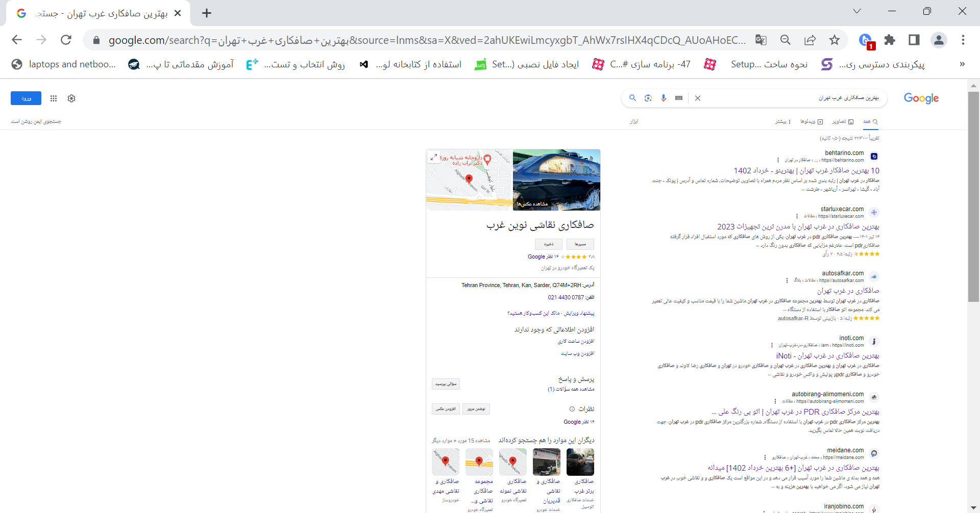980x513 pixels.
Task: Click the blue sign-in (ورود) button
Action: 26,98
